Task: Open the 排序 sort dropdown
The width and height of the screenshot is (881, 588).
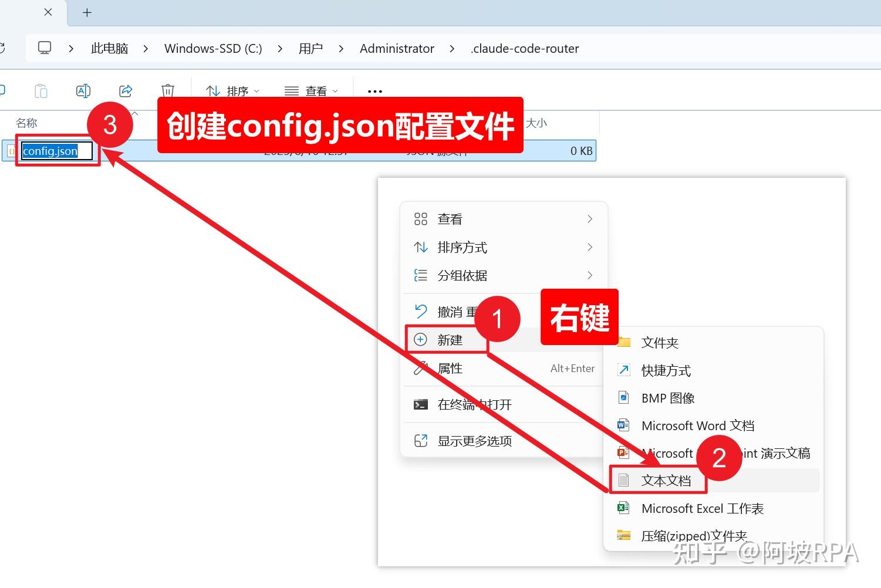Action: pos(232,91)
